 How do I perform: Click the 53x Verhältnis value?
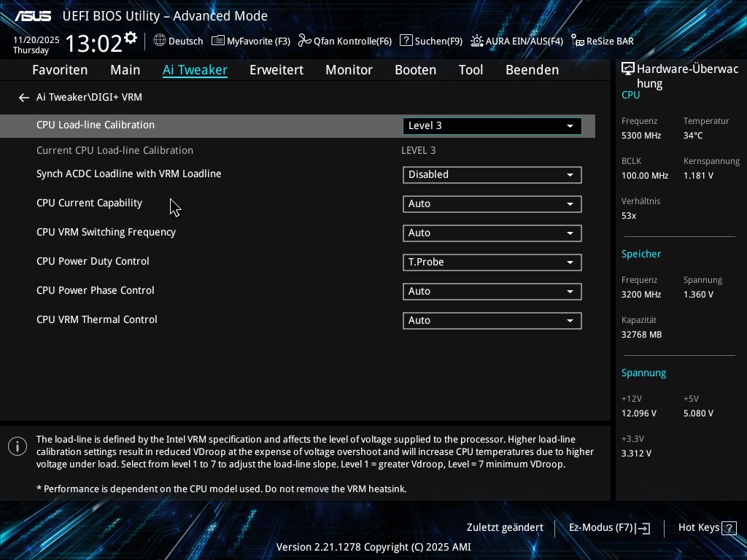click(628, 216)
